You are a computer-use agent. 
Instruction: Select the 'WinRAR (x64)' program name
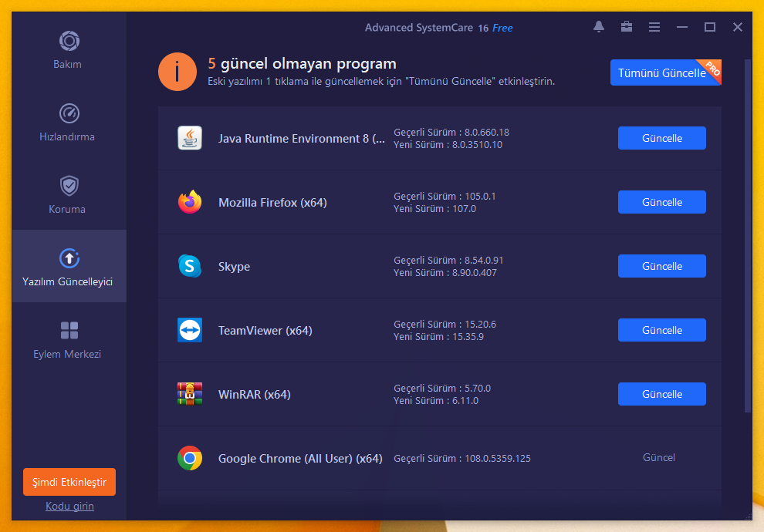(255, 395)
